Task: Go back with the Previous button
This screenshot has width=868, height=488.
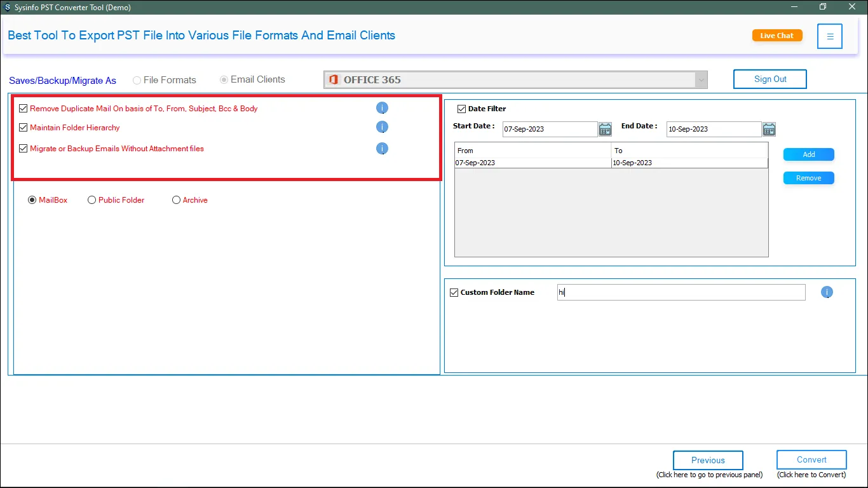Action: tap(708, 460)
